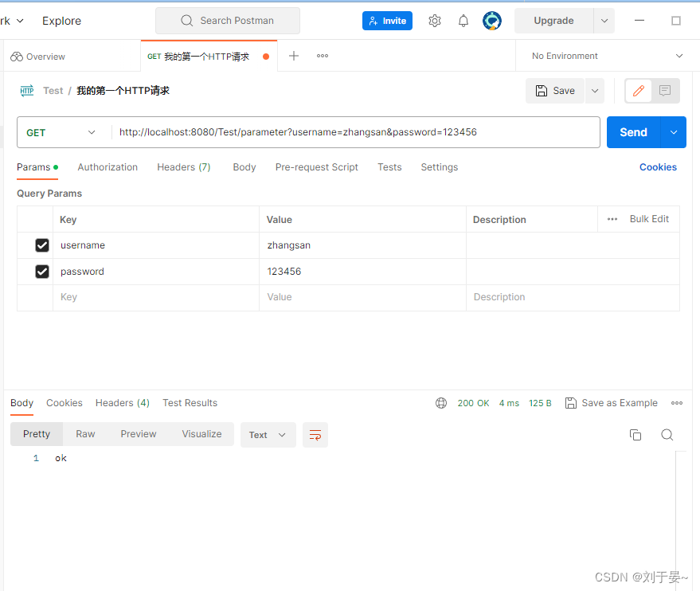Open the Settings tab
The width and height of the screenshot is (700, 591).
click(x=440, y=167)
